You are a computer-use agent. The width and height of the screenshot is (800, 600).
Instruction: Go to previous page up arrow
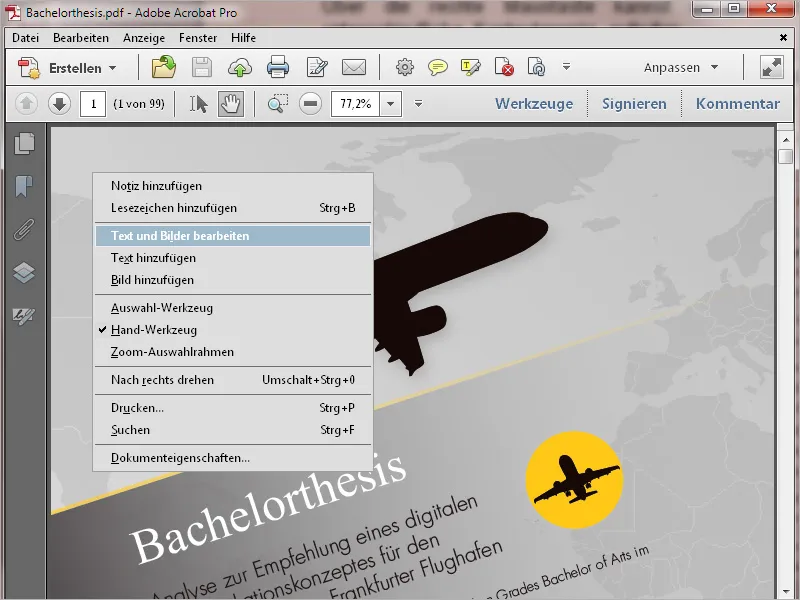(27, 104)
